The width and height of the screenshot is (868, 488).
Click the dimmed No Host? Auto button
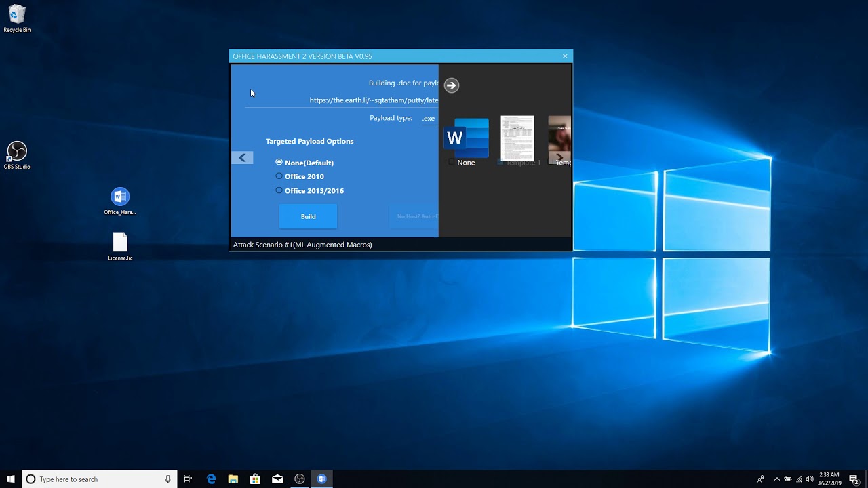(414, 216)
